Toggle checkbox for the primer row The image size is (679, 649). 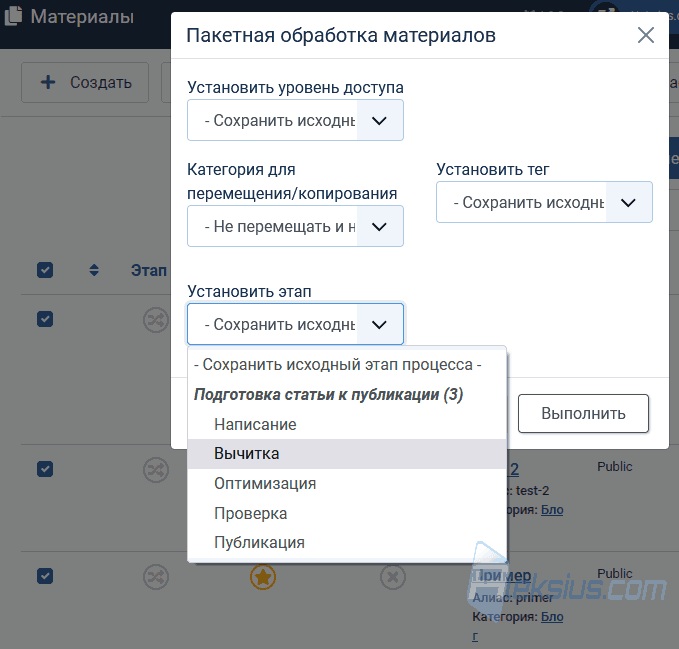click(45, 576)
